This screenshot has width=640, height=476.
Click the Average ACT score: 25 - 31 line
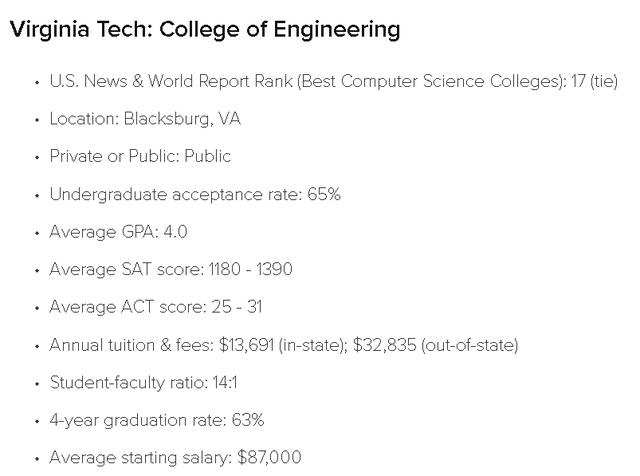click(x=156, y=307)
